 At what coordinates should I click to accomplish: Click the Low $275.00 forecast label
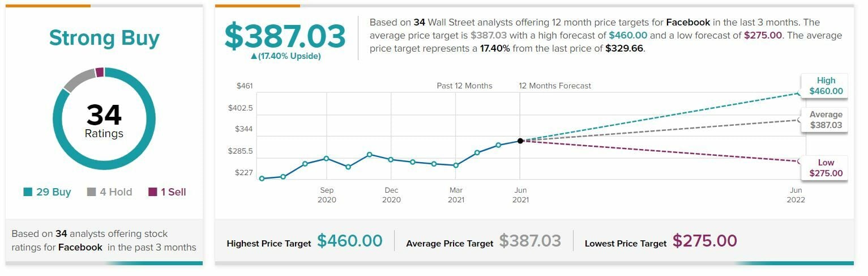(826, 168)
